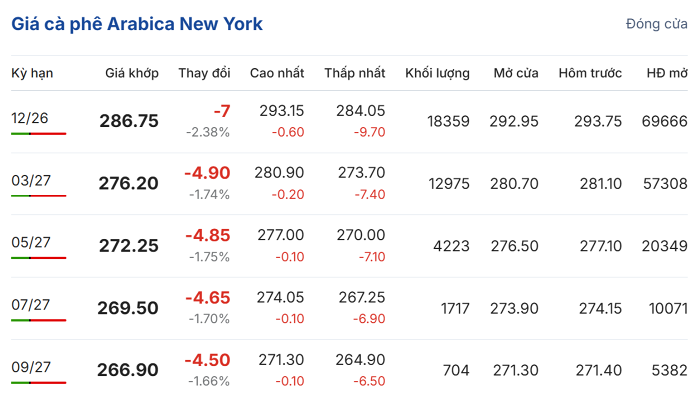Image resolution: width=700 pixels, height=395 pixels.
Task: Open the 03/27 contract term
Action: coord(31,180)
